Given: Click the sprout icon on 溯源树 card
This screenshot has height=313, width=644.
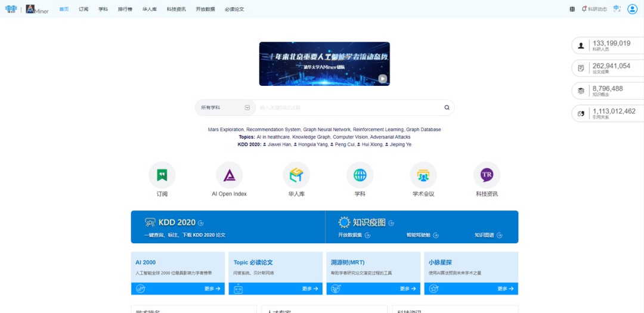Looking at the screenshot, I should [x=336, y=289].
